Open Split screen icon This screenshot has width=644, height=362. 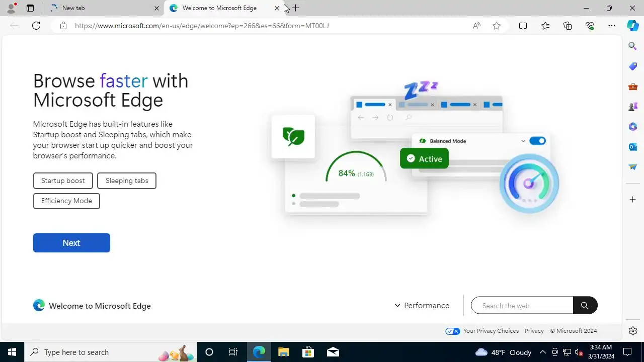[x=523, y=26]
